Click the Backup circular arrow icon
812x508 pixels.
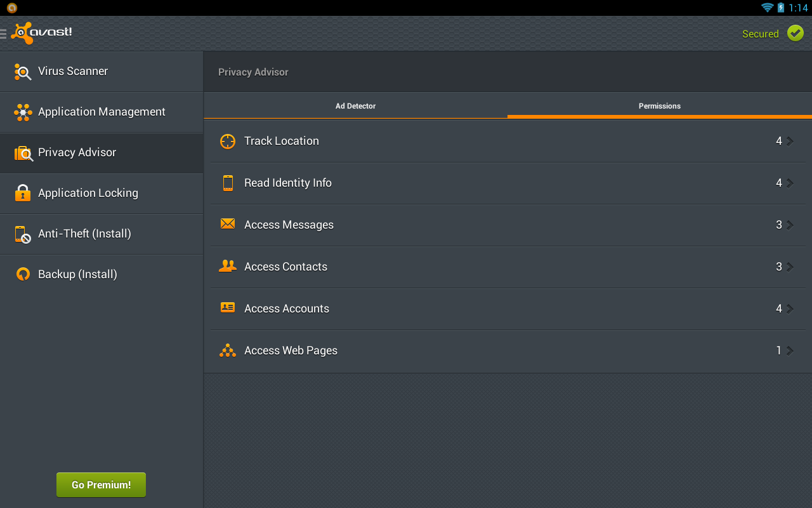pos(23,274)
